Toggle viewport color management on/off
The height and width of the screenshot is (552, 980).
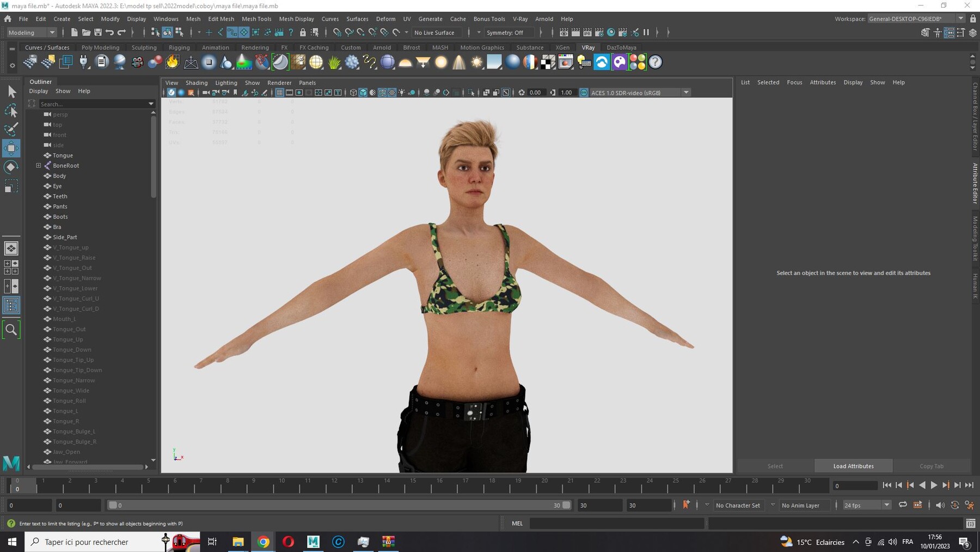tap(584, 93)
